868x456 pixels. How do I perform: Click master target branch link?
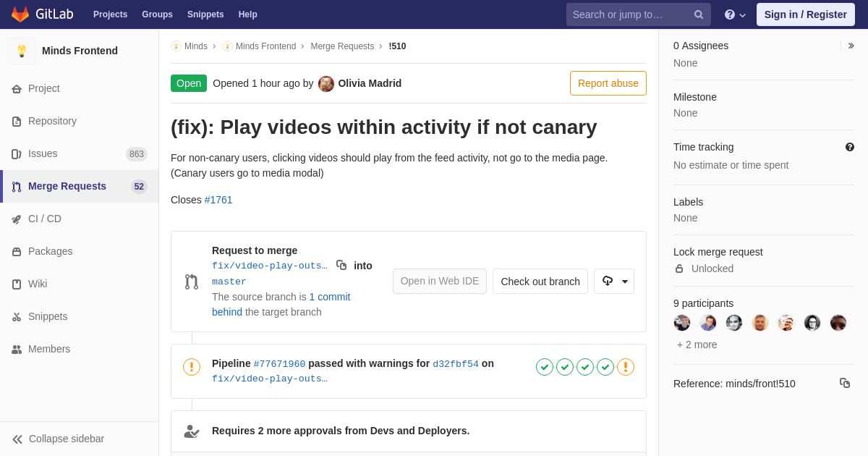(x=229, y=282)
